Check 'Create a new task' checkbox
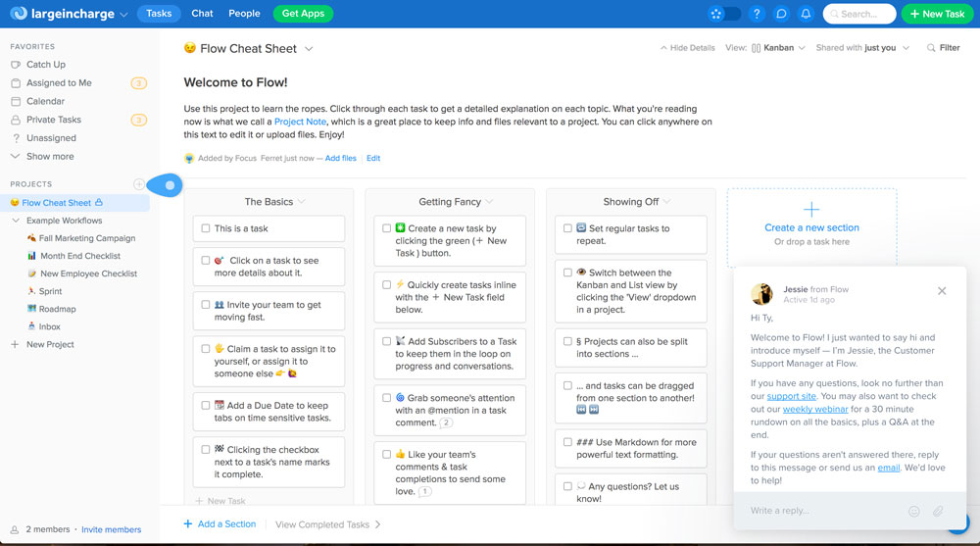The image size is (980, 546). tap(387, 228)
